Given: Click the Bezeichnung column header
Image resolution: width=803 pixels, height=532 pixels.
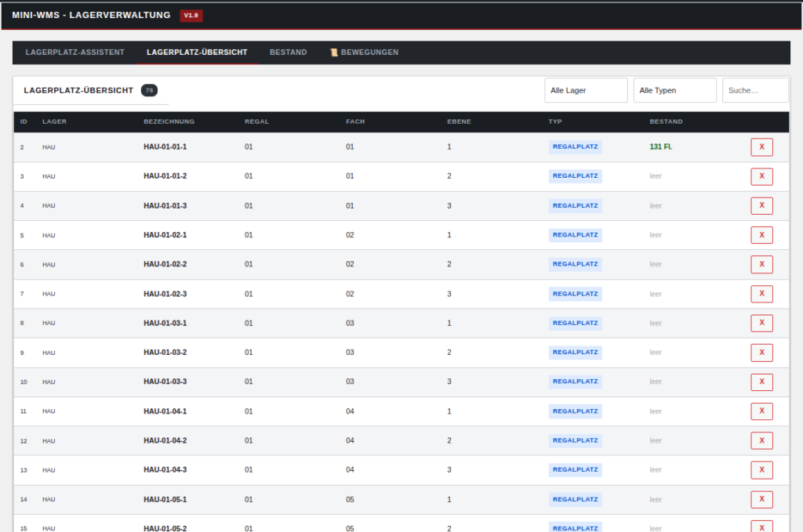Looking at the screenshot, I should click(169, 122).
